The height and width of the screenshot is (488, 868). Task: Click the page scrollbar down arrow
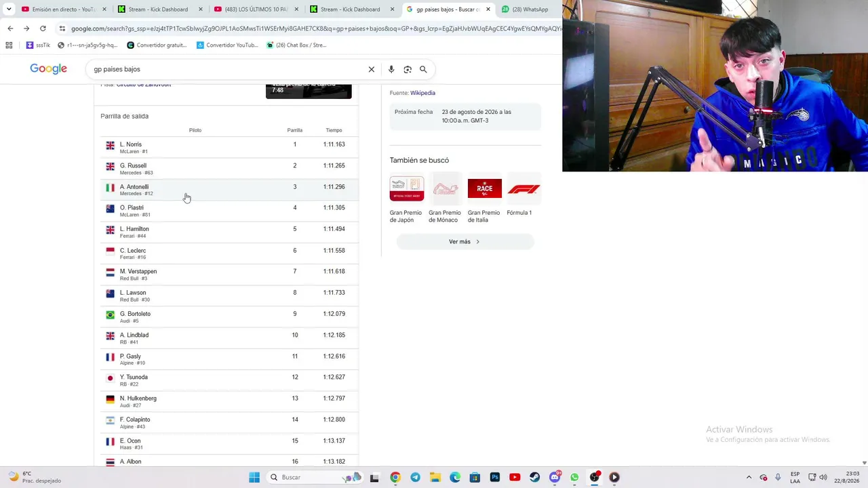click(x=864, y=463)
